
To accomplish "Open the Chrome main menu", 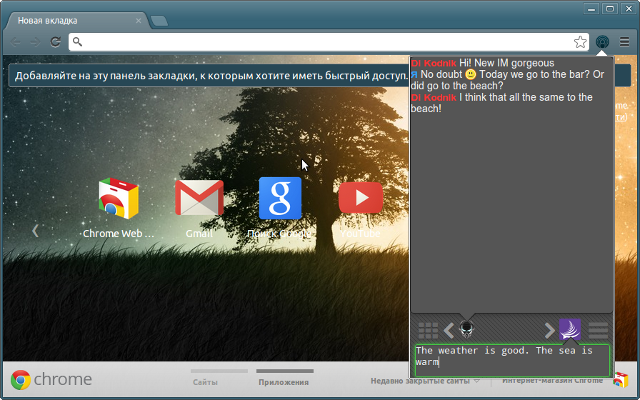I will tap(624, 42).
